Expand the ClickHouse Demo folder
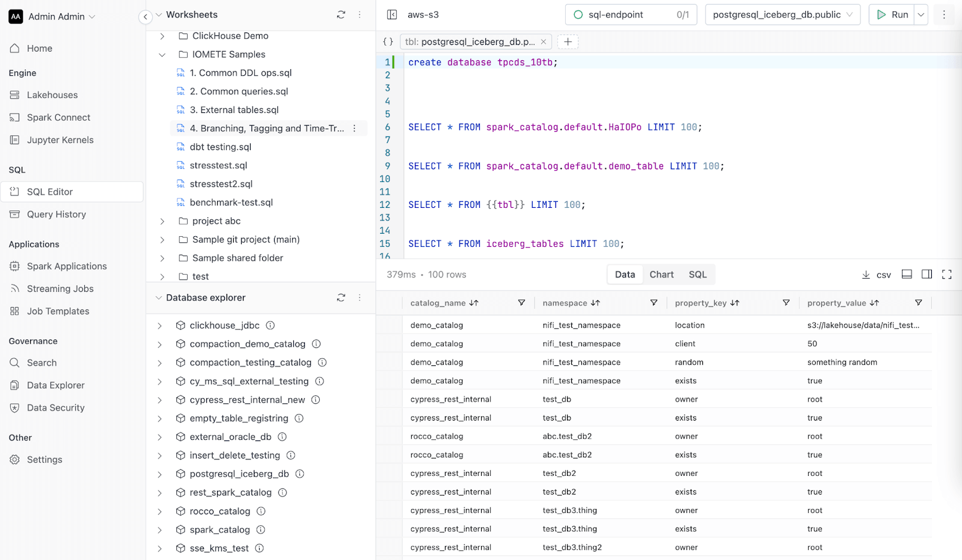This screenshot has width=962, height=560. 162,36
